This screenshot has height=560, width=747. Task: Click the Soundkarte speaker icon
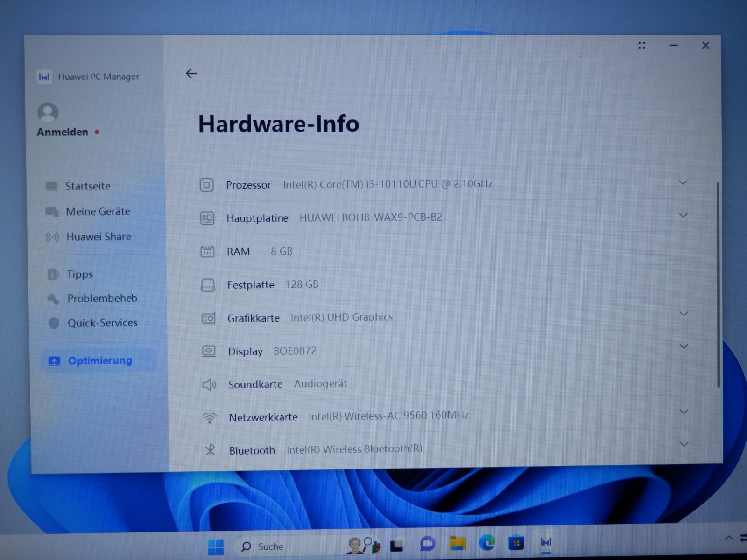click(x=209, y=385)
